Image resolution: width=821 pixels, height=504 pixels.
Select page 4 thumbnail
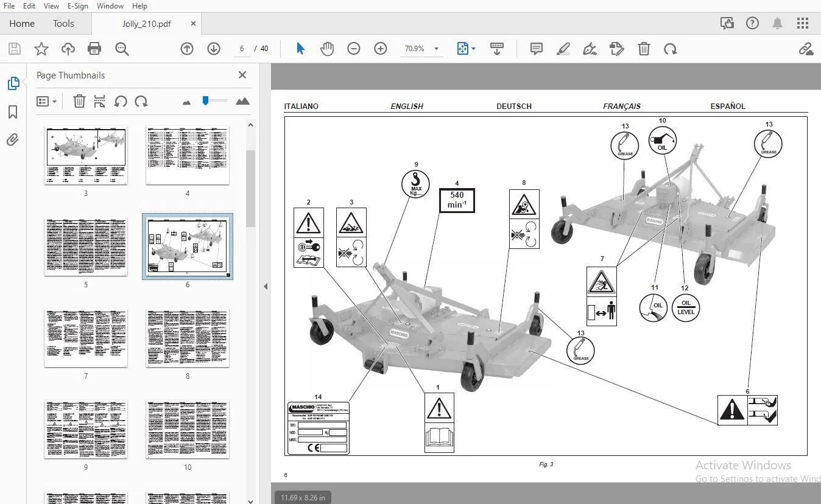point(188,155)
